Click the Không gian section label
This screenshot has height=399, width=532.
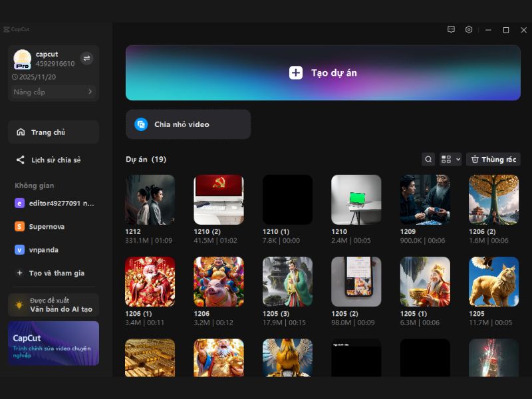(x=35, y=186)
